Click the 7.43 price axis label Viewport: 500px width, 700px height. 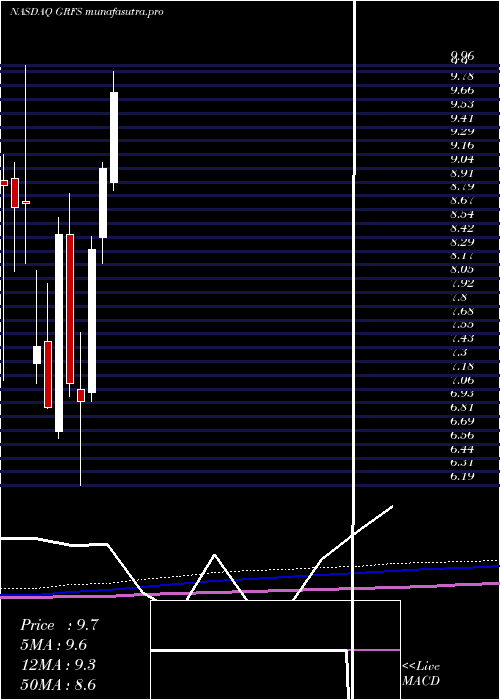[x=462, y=338]
